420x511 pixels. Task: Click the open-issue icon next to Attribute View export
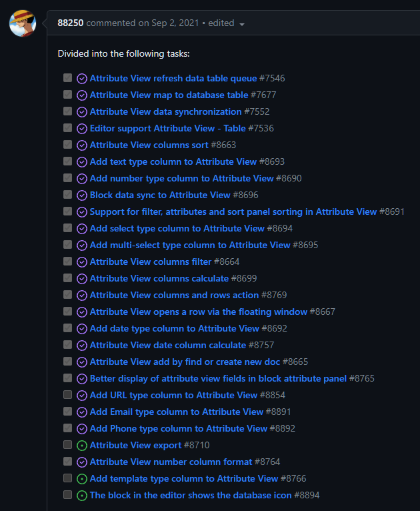(82, 445)
